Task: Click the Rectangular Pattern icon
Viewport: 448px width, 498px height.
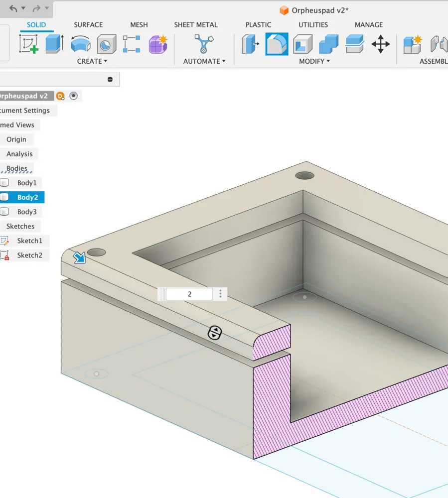Action: (x=132, y=44)
